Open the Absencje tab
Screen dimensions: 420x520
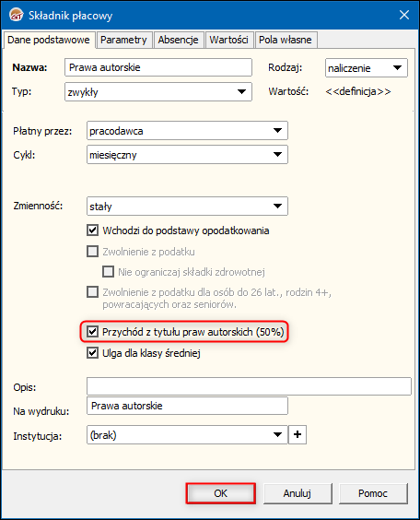pyautogui.click(x=178, y=40)
